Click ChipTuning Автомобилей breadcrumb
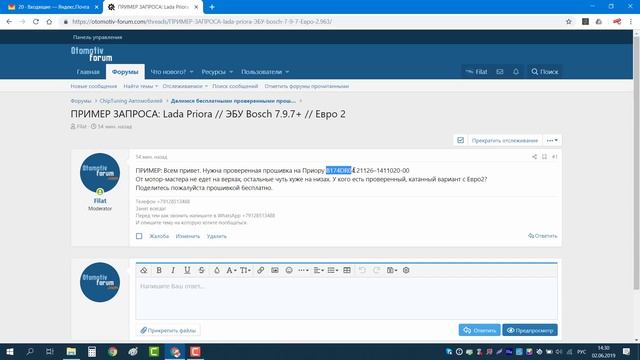Screen dimensions: 640x360 tap(131, 101)
